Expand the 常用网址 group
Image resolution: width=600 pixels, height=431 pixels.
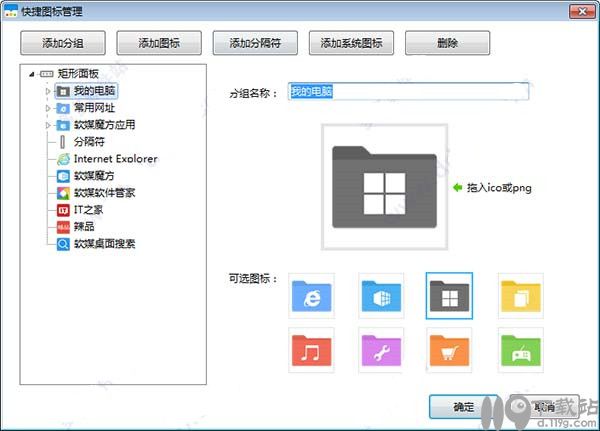pyautogui.click(x=48, y=108)
